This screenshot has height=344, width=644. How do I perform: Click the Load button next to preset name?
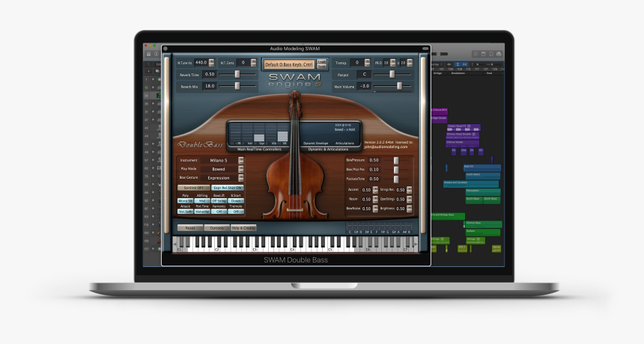point(321,62)
